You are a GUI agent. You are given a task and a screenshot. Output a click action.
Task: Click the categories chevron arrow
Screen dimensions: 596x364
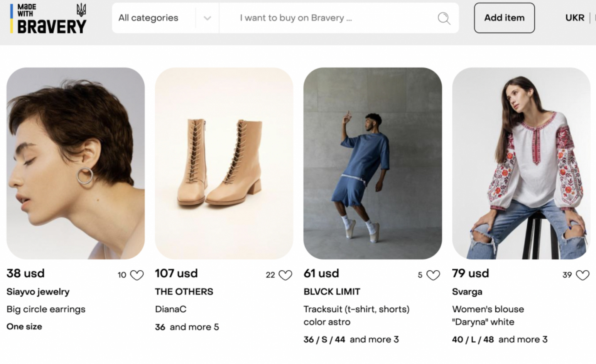point(207,18)
